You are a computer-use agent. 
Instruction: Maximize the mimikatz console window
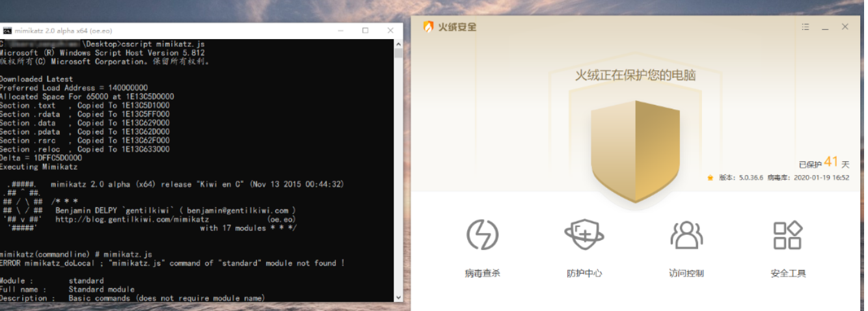[x=365, y=31]
